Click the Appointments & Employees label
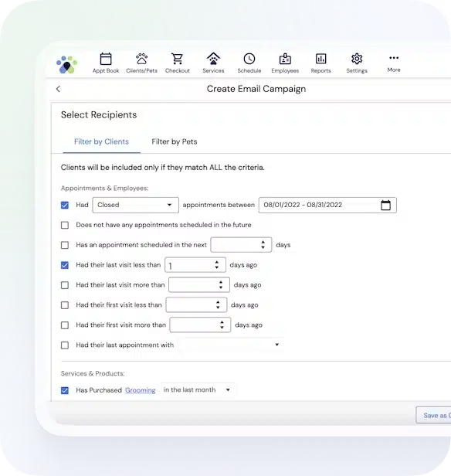This screenshot has width=451, height=476. 104,189
